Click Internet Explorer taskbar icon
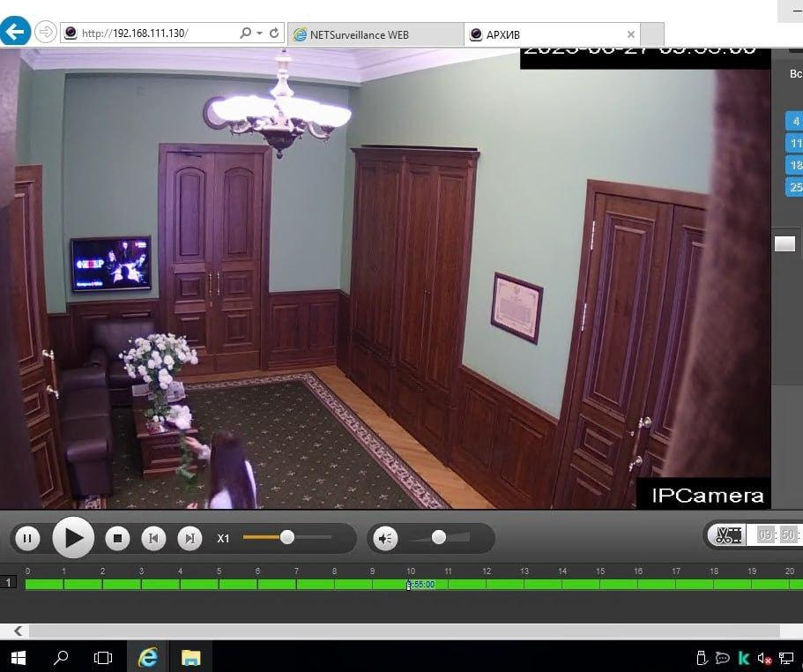 pyautogui.click(x=147, y=658)
